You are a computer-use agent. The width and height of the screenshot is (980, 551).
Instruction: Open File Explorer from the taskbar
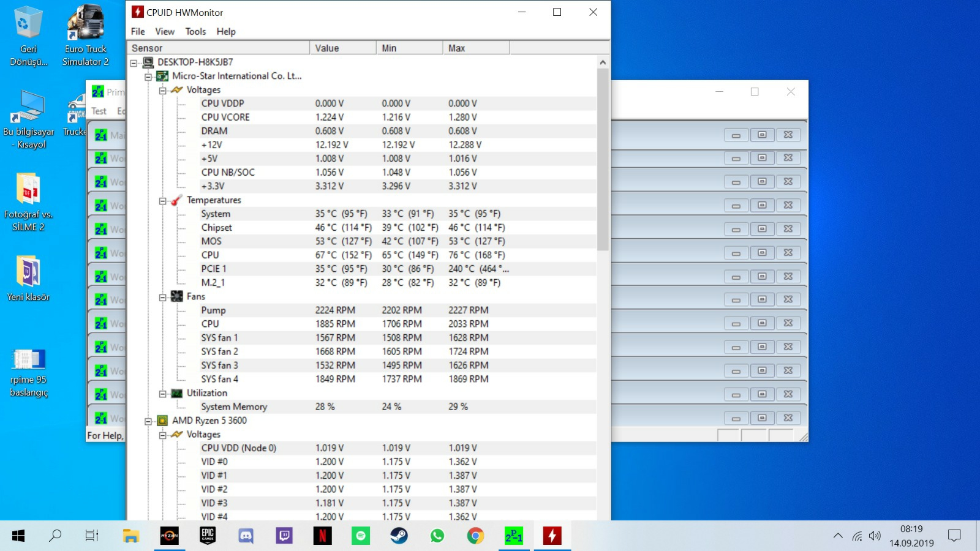(x=130, y=536)
